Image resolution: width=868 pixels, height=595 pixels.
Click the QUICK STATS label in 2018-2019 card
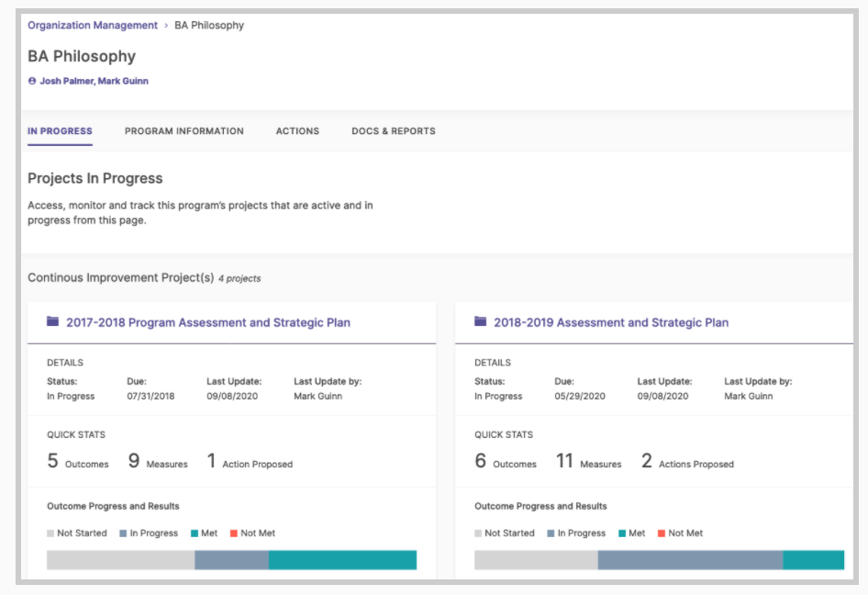click(x=504, y=435)
